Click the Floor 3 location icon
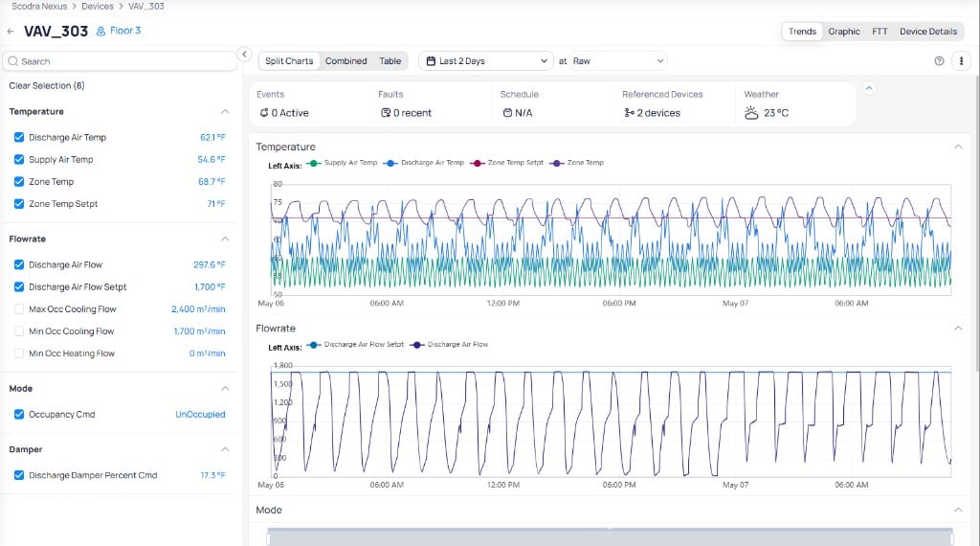The height and width of the screenshot is (546, 980). coord(100,32)
